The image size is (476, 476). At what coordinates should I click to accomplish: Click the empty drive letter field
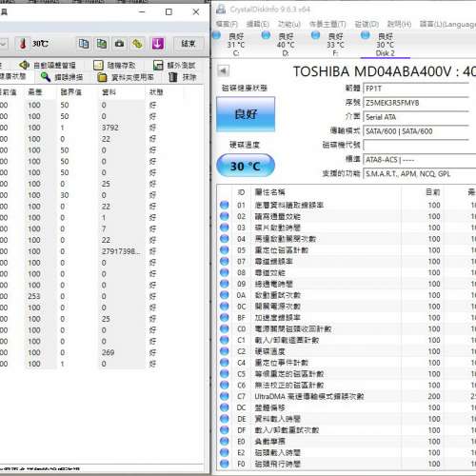pyautogui.click(x=416, y=146)
